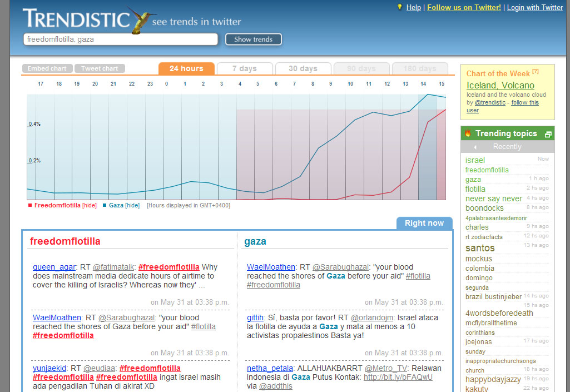Open Follow us on Twitter link
The width and height of the screenshot is (570, 392).
point(464,7)
